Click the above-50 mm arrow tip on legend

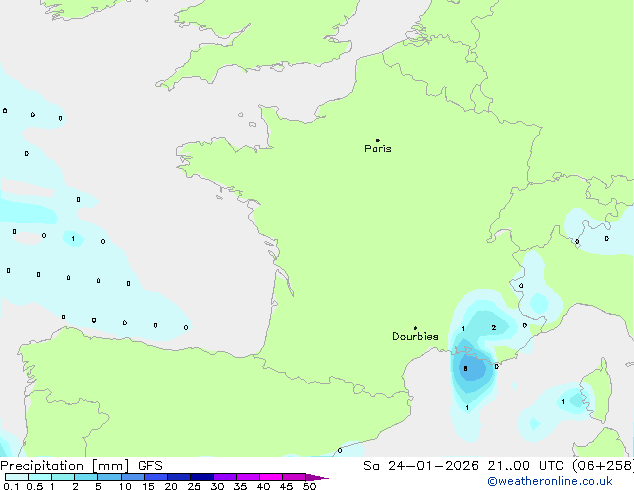317,477
